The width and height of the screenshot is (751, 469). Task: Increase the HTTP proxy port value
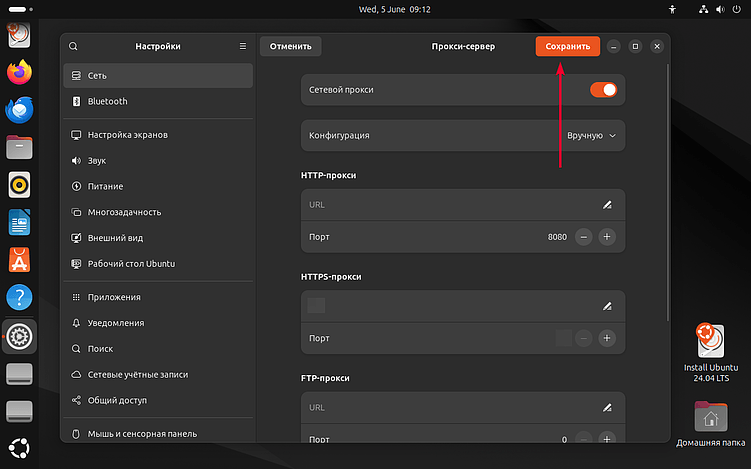pos(606,237)
